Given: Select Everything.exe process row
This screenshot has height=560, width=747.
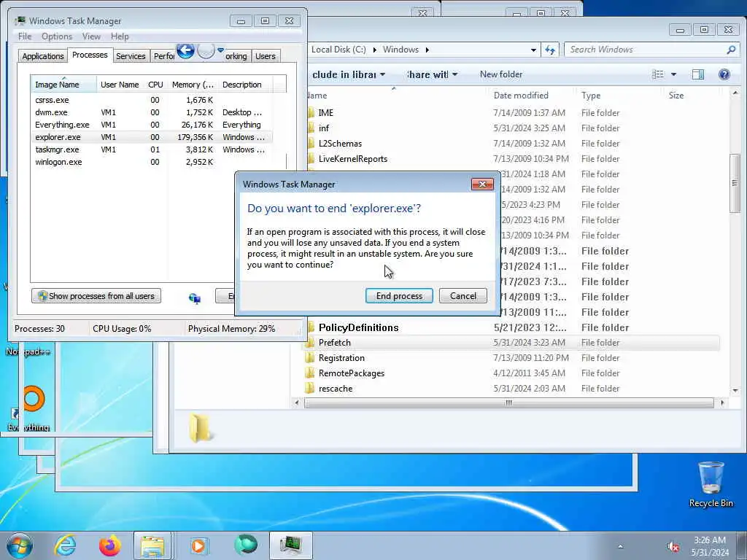Looking at the screenshot, I should click(152, 125).
